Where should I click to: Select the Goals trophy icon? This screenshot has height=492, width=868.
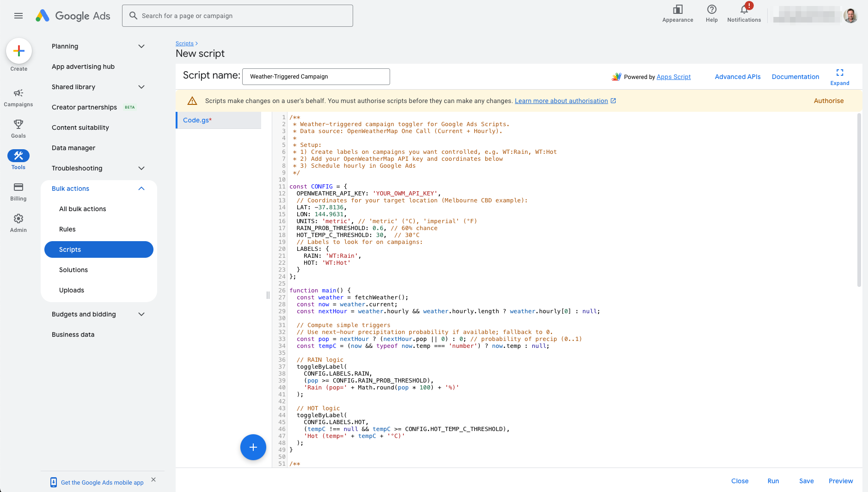tap(18, 124)
